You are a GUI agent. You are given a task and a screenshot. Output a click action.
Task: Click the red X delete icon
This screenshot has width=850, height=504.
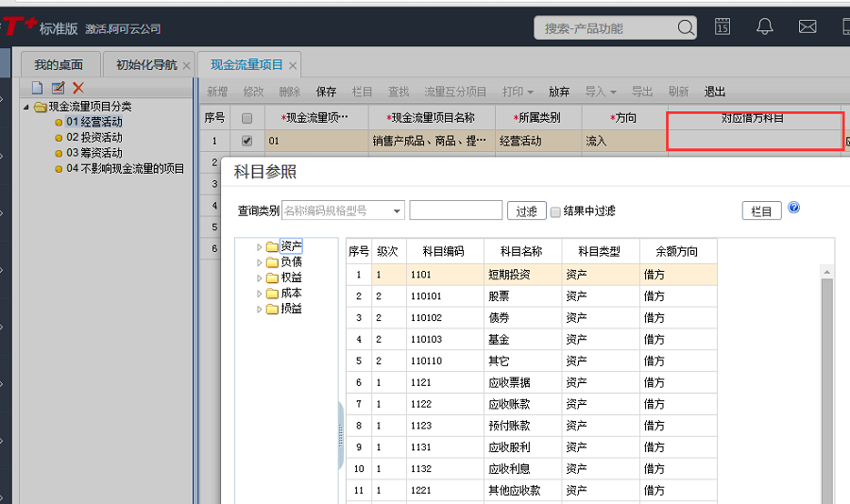[x=78, y=88]
